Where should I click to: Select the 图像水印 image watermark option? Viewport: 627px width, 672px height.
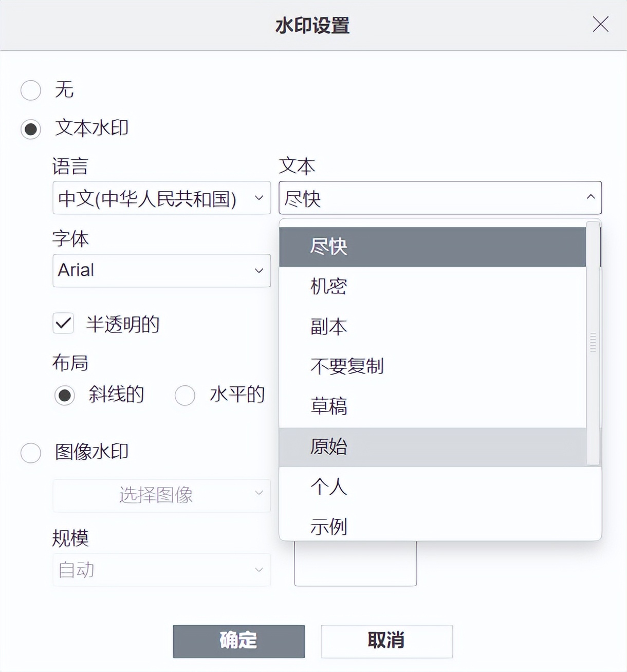(30, 453)
